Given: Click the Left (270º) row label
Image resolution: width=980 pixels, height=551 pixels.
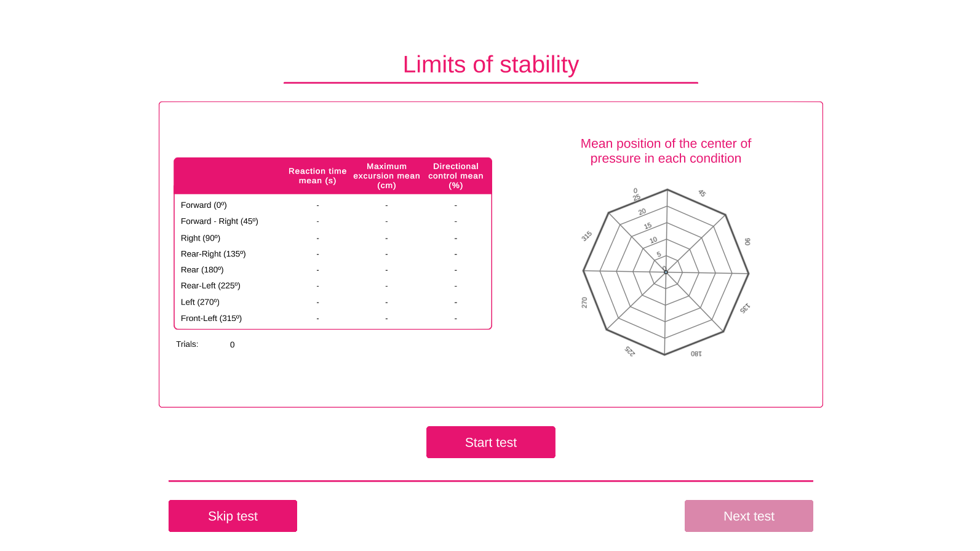Looking at the screenshot, I should 200,302.
